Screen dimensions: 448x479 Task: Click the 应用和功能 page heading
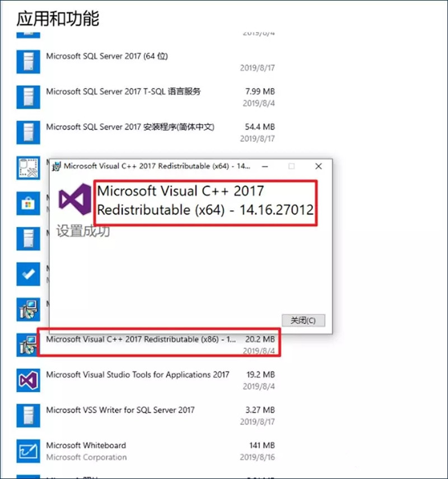pos(58,18)
